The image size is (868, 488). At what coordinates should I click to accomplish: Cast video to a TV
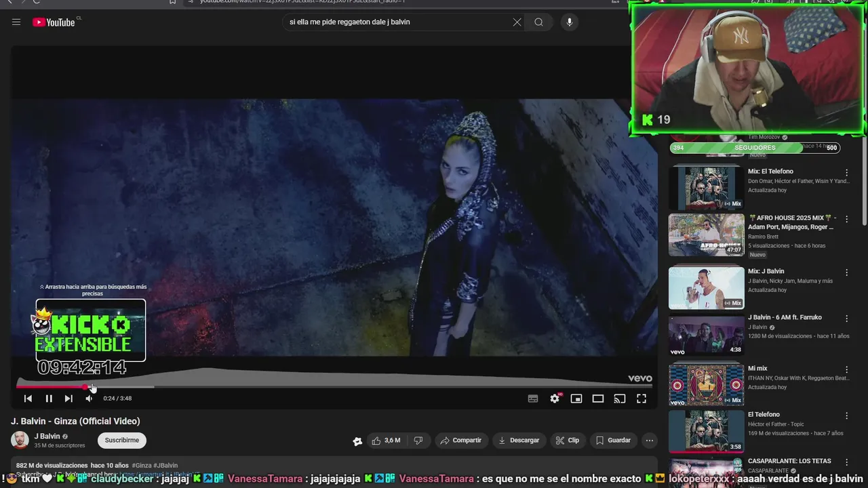(x=620, y=399)
